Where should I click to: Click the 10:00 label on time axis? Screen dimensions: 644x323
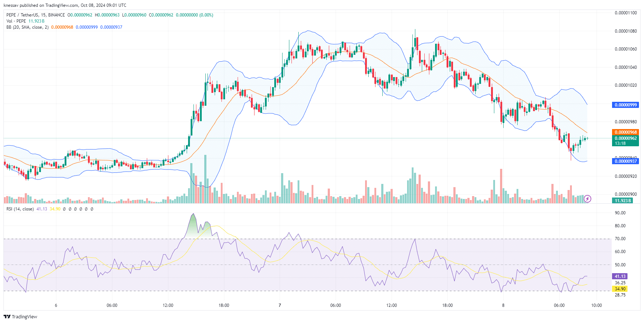597,305
